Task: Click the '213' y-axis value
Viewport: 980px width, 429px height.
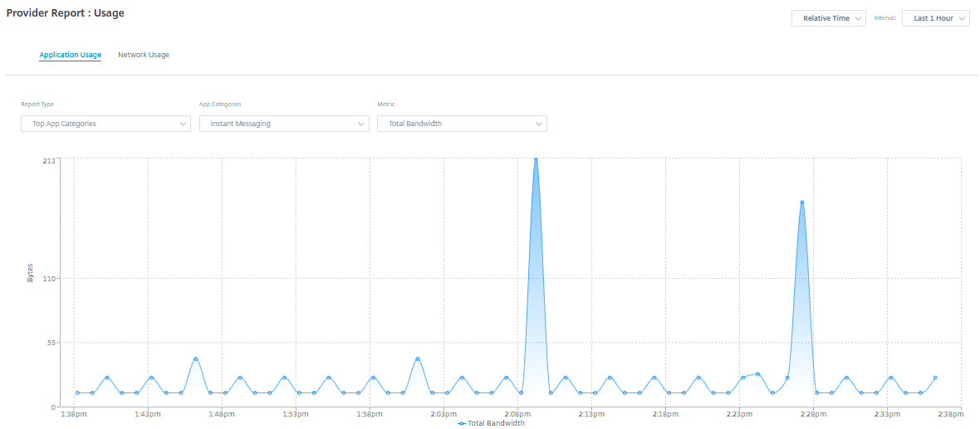Action: 50,160
